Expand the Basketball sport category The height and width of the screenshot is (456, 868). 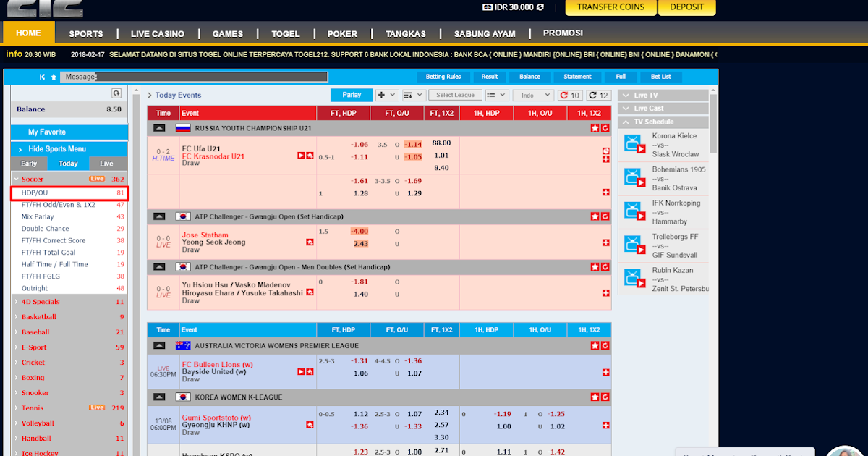[x=69, y=317]
